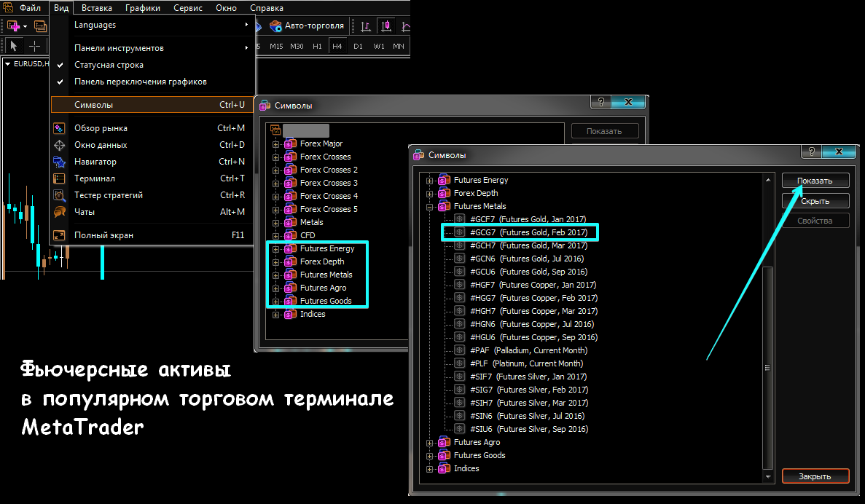Open the Вставка menu
The height and width of the screenshot is (504, 865).
pos(96,8)
